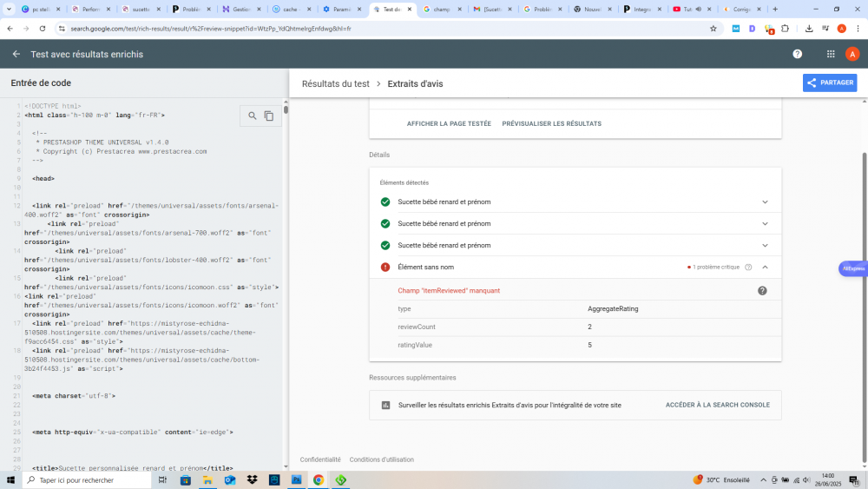Search within the code input
The width and height of the screenshot is (868, 489).
point(253,116)
